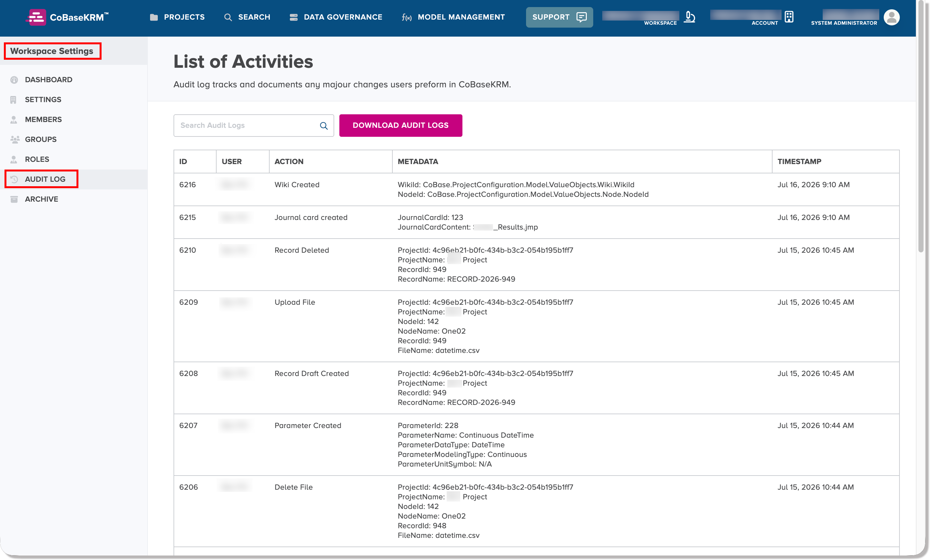Viewport: 930px width, 560px height.
Task: Open the Search menu item
Action: (247, 17)
